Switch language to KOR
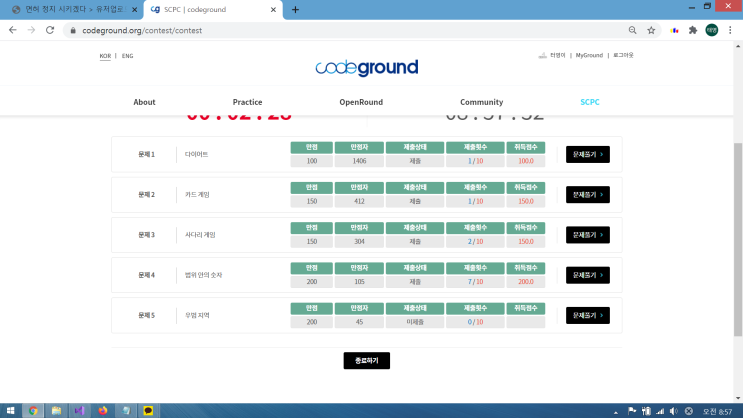743x418 pixels. (105, 56)
